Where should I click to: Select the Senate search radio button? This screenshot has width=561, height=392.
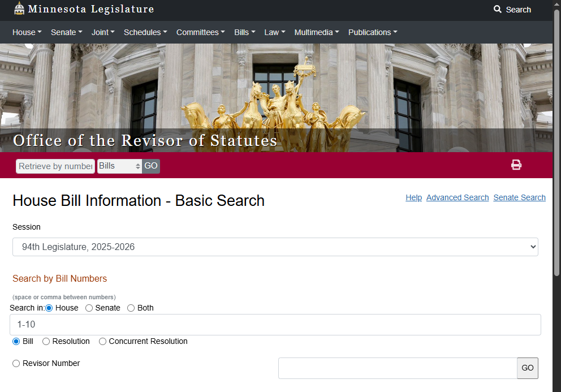tap(89, 308)
